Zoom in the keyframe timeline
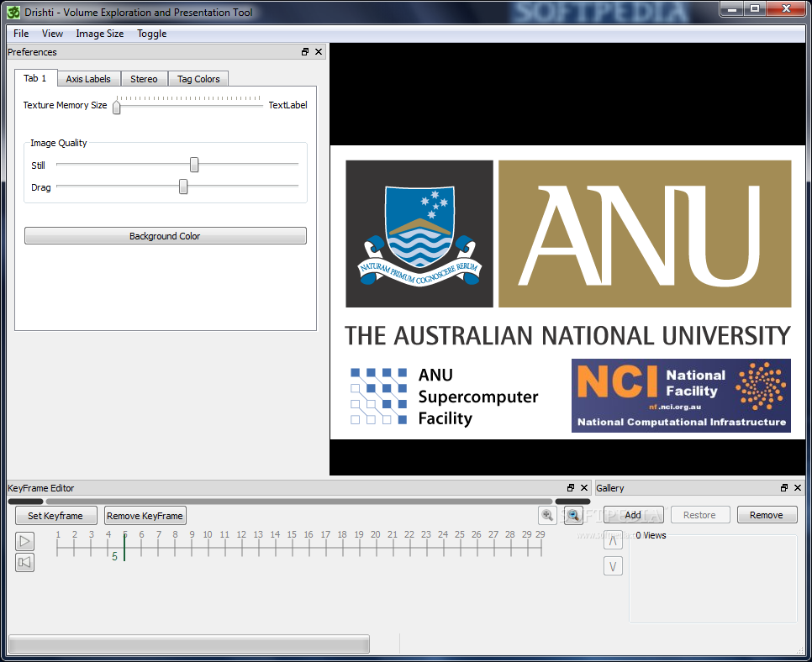 pos(547,515)
